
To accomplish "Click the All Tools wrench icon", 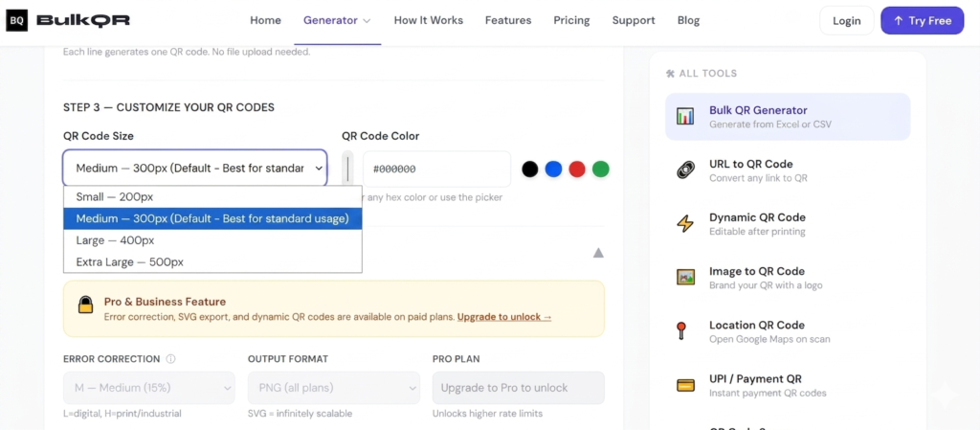I will point(670,74).
